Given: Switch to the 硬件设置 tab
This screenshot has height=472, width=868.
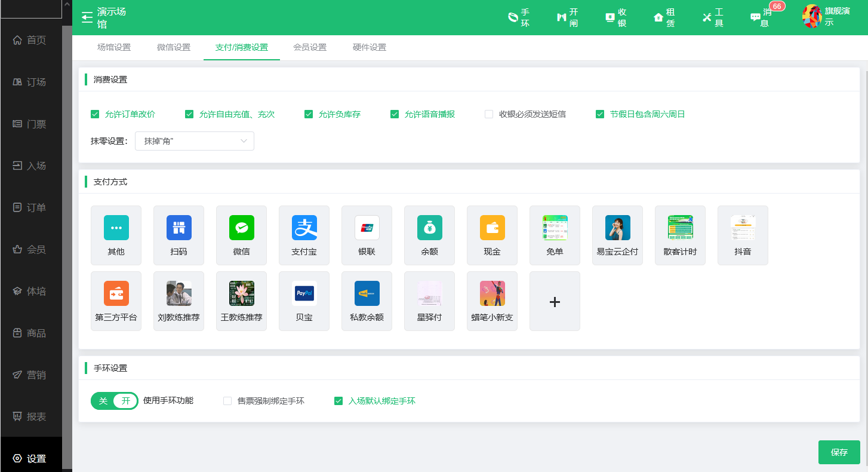Looking at the screenshot, I should pos(370,47).
